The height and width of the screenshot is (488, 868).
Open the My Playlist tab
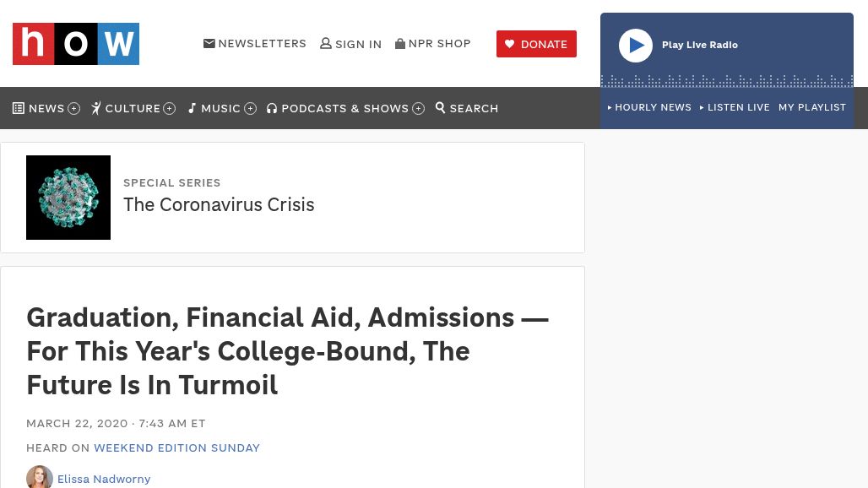812,107
